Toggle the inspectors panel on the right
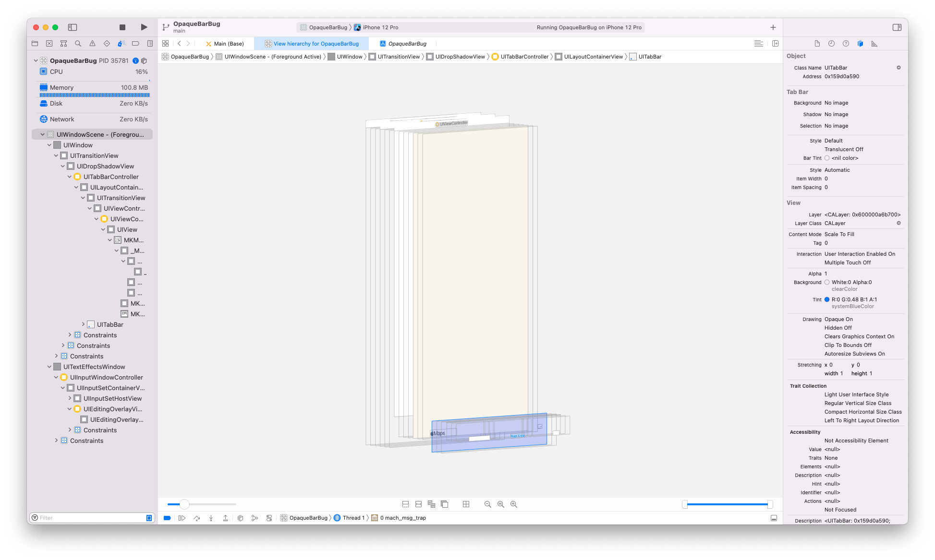The image size is (935, 560). [897, 27]
